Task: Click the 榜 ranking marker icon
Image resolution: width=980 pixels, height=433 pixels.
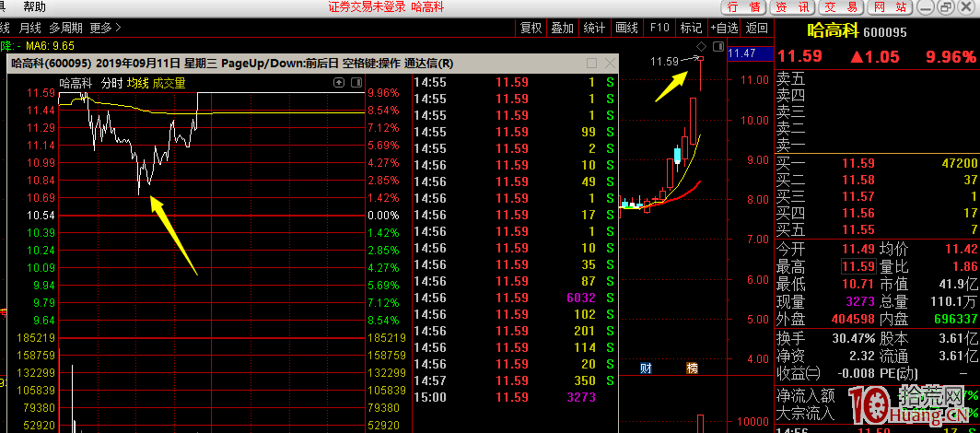Action: point(692,368)
